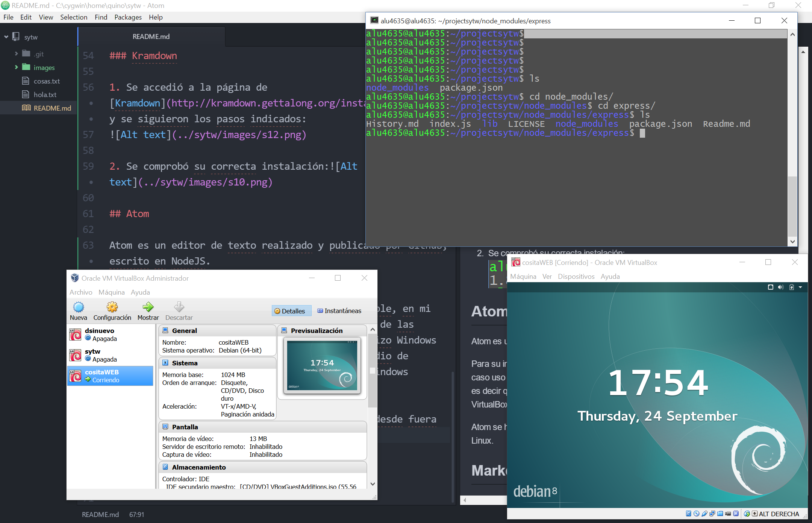This screenshot has width=812, height=523.
Task: Click the Nueva machine toolbar icon
Action: (x=78, y=308)
